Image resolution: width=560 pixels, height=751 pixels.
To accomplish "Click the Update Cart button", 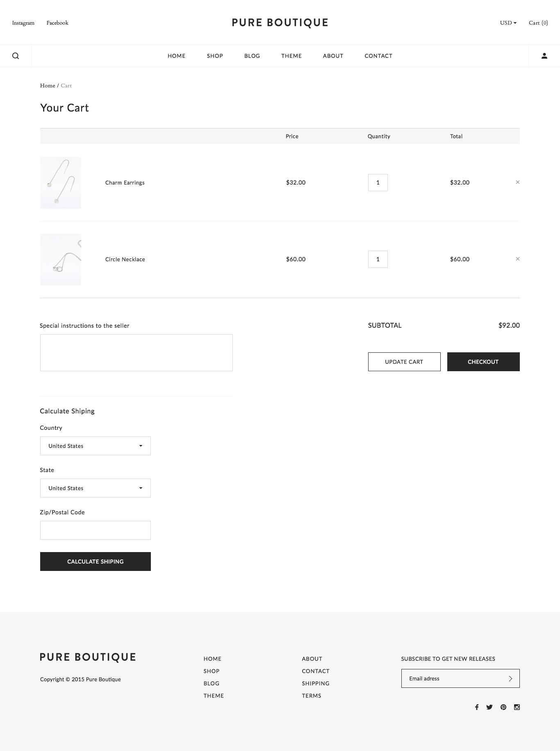I will click(x=404, y=362).
